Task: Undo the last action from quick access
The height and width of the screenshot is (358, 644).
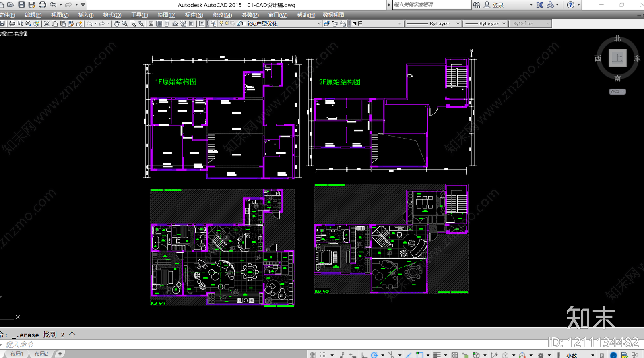Action: 53,5
